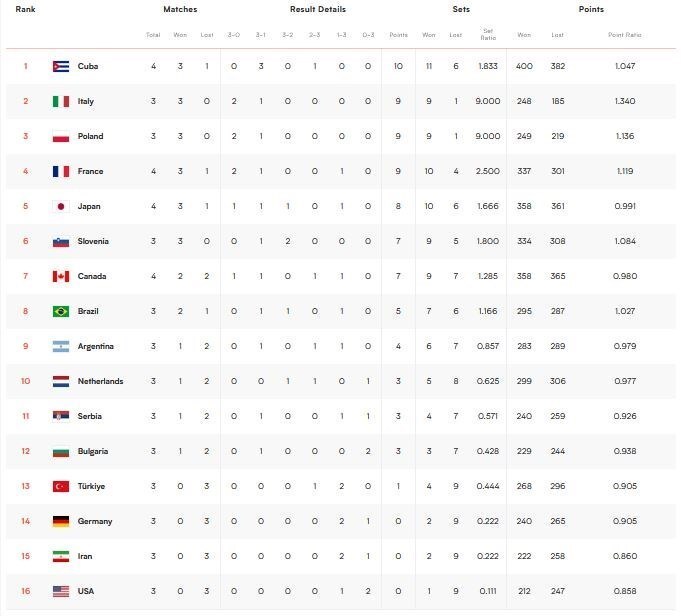The image size is (681, 616).
Task: Click the Türkiye flag icon
Action: coord(60,486)
